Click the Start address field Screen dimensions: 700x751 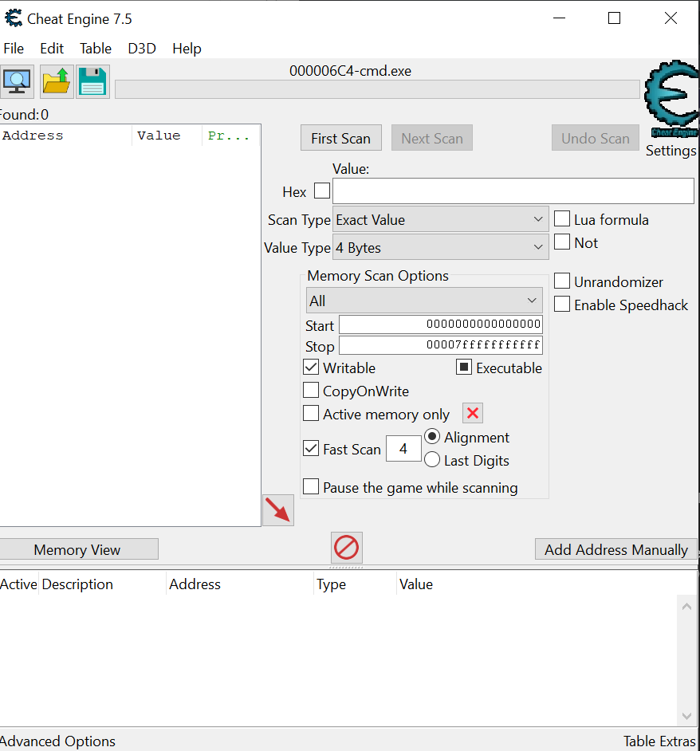pyautogui.click(x=441, y=324)
